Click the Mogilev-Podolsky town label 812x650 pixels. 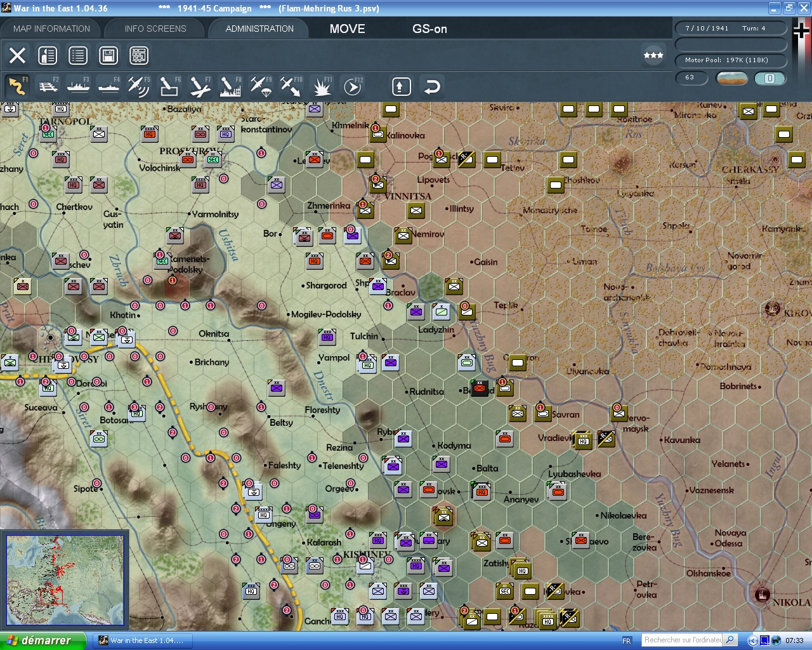point(326,314)
